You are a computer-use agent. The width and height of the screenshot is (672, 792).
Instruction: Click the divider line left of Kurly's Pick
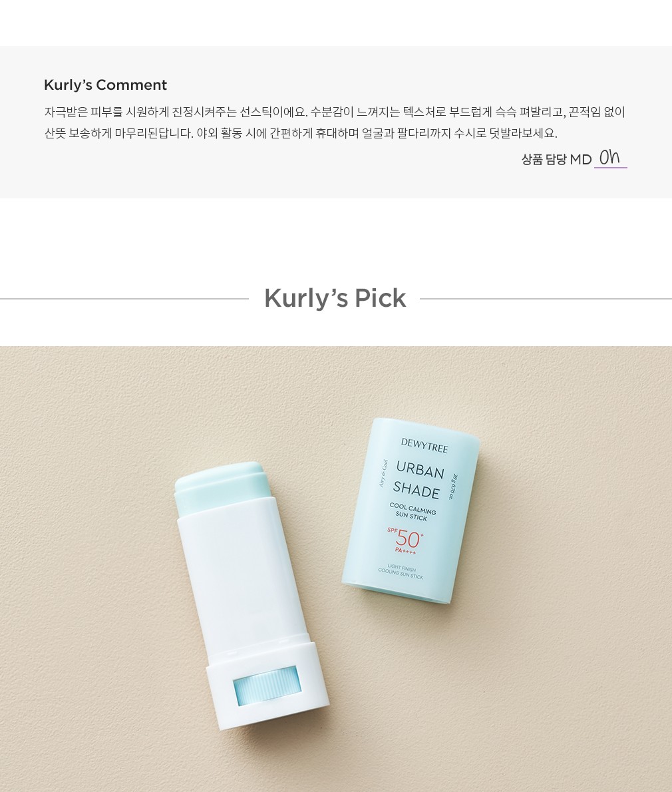(124, 299)
